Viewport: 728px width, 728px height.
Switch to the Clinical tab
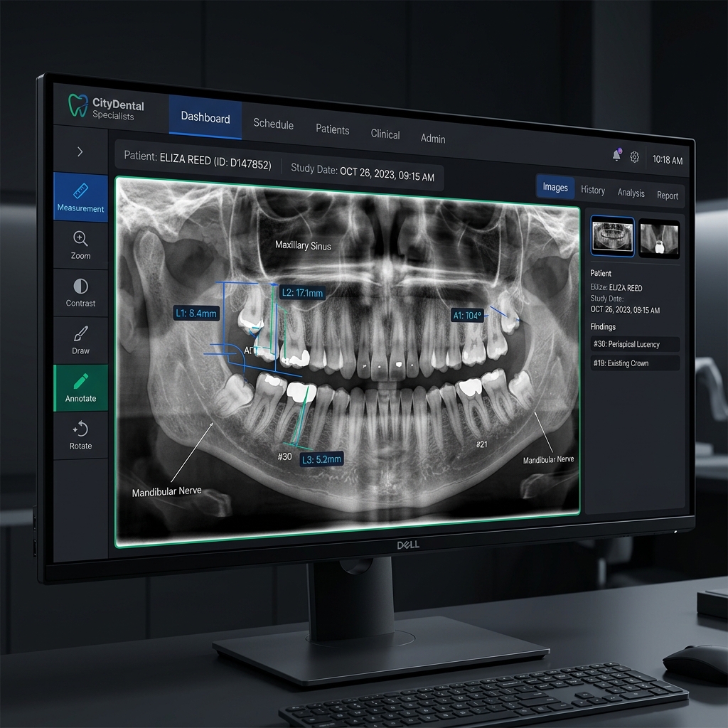(385, 134)
